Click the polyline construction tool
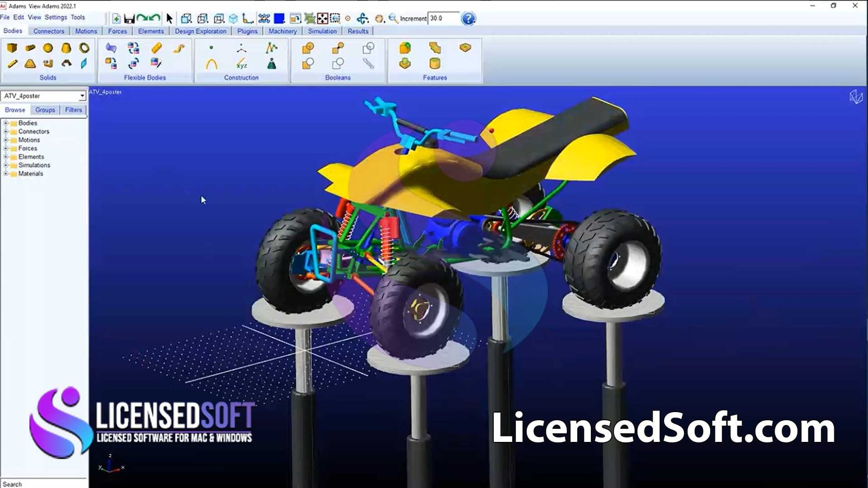 pos(271,48)
